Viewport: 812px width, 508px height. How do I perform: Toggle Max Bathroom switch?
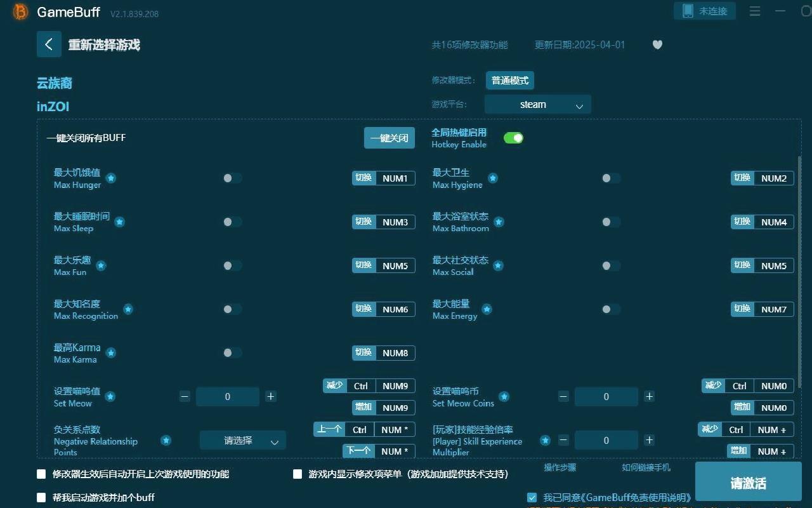611,222
